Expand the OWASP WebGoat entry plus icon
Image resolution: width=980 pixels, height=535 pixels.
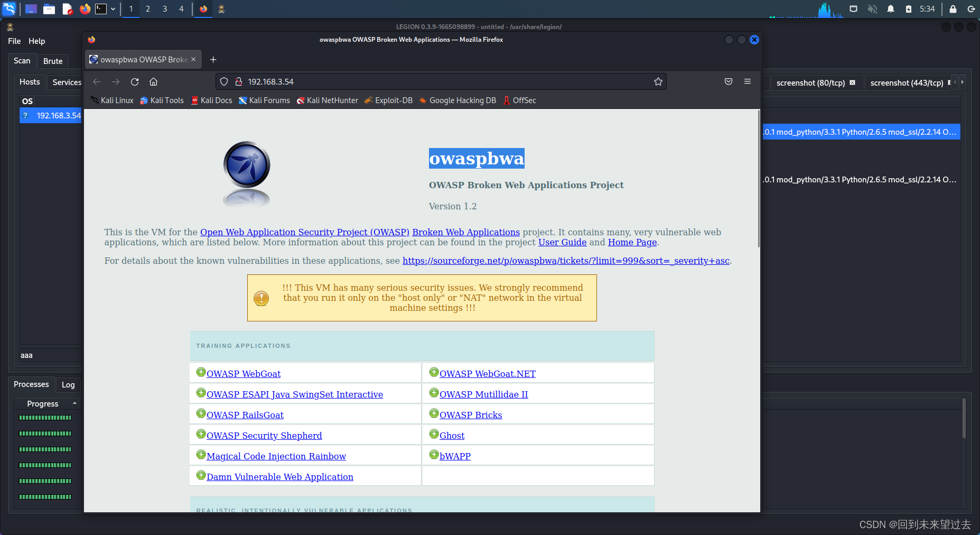pyautogui.click(x=201, y=372)
